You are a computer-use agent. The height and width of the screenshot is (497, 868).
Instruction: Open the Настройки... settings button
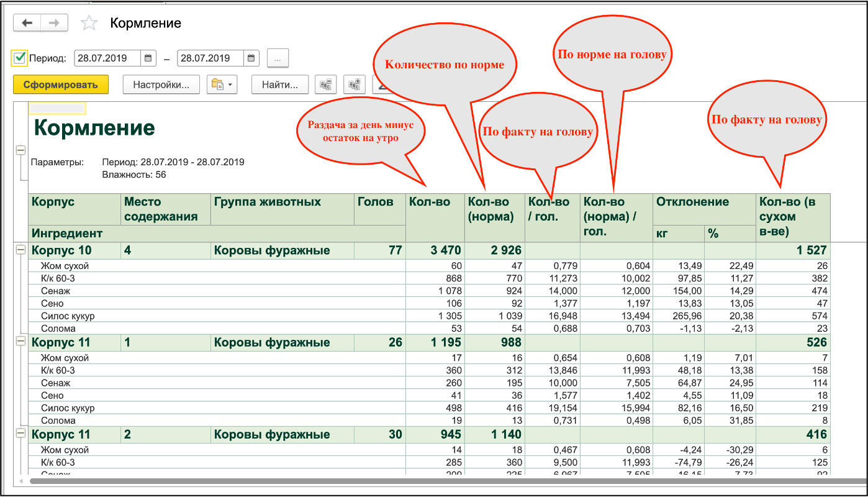tap(161, 84)
